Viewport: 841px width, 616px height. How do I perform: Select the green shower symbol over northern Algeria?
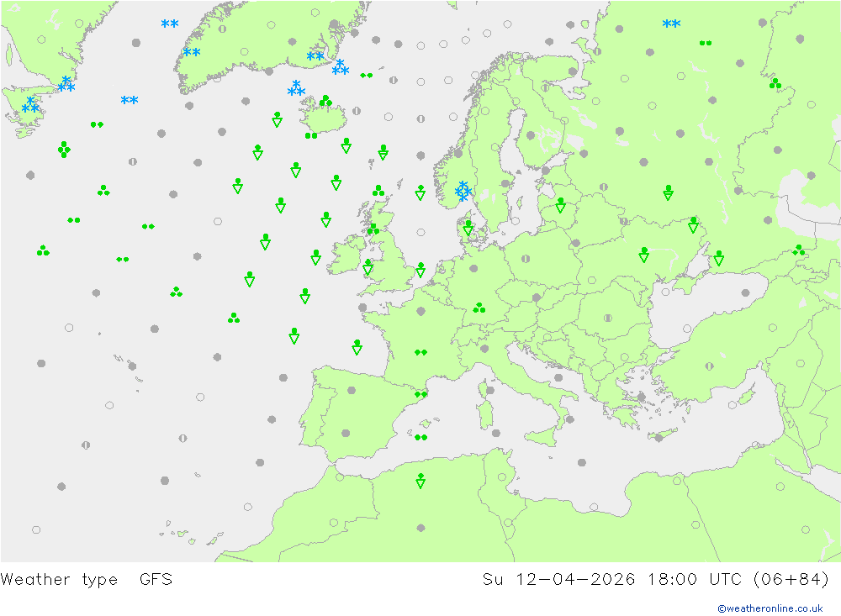421,481
